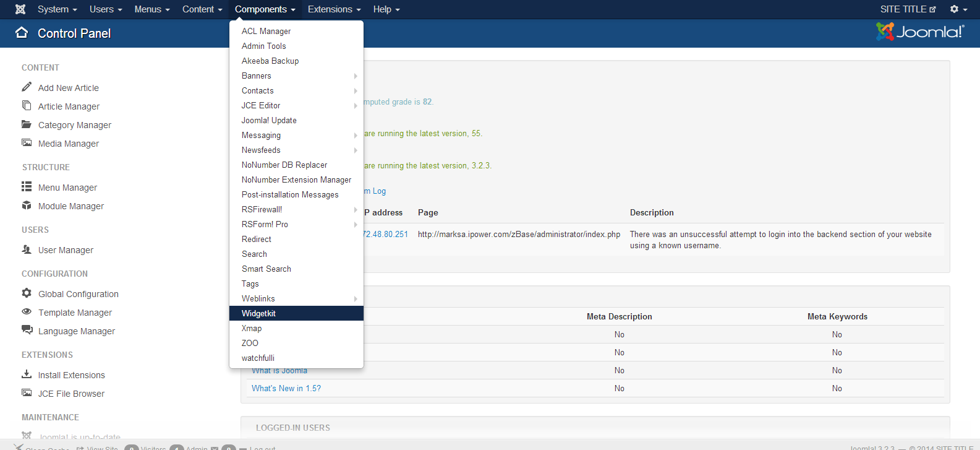Choose NoNumber DB Replacer entry

pyautogui.click(x=296, y=165)
